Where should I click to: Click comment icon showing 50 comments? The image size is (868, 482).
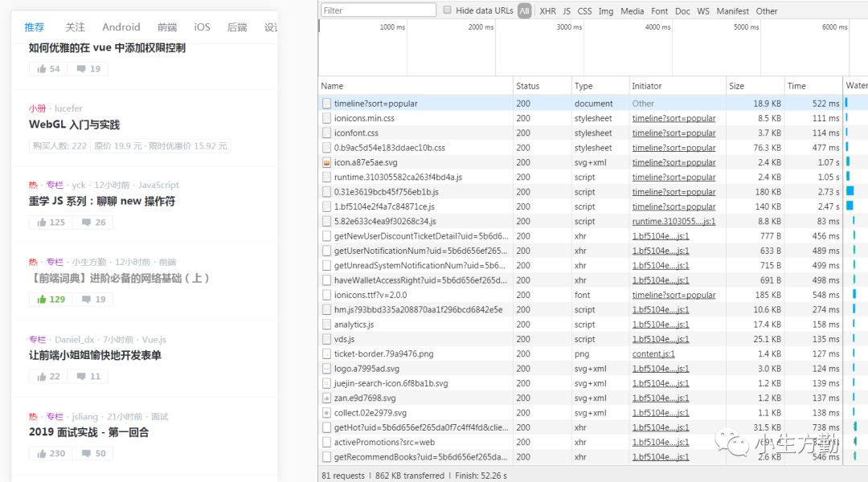tap(86, 453)
